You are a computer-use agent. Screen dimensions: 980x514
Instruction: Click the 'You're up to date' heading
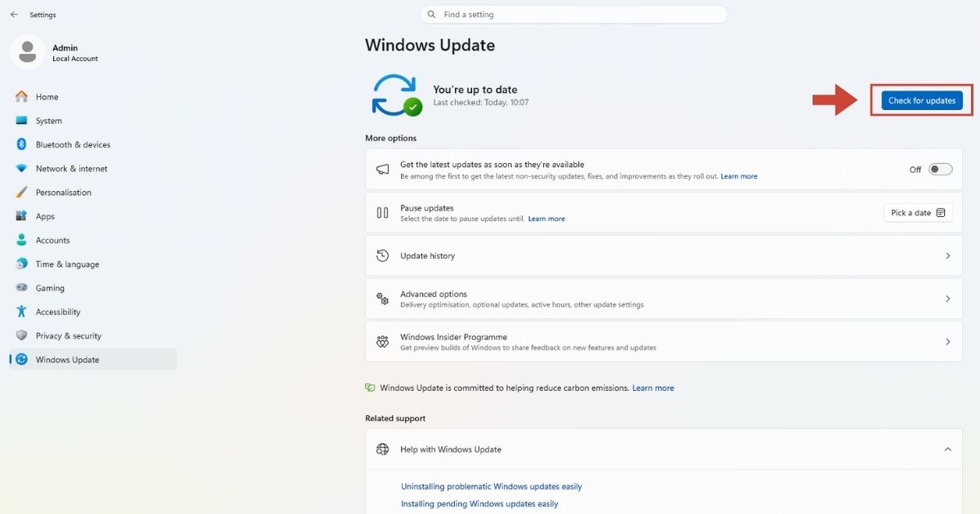pyautogui.click(x=475, y=90)
